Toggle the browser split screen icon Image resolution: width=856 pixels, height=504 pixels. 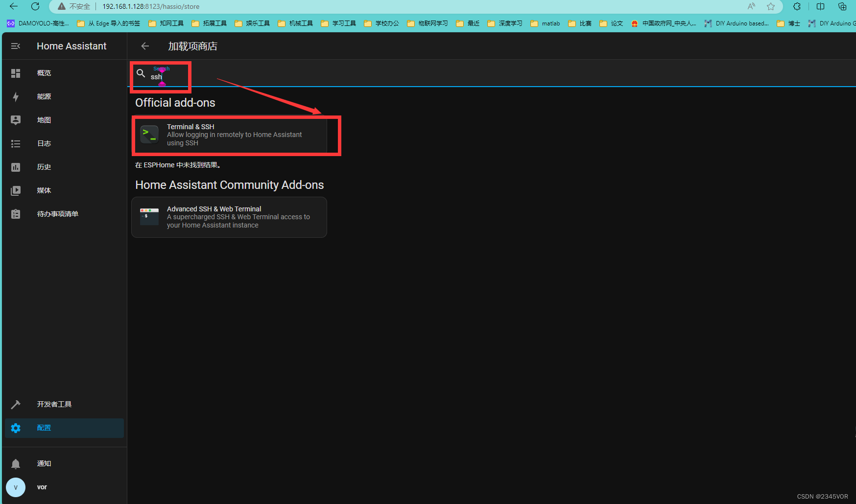tap(821, 6)
